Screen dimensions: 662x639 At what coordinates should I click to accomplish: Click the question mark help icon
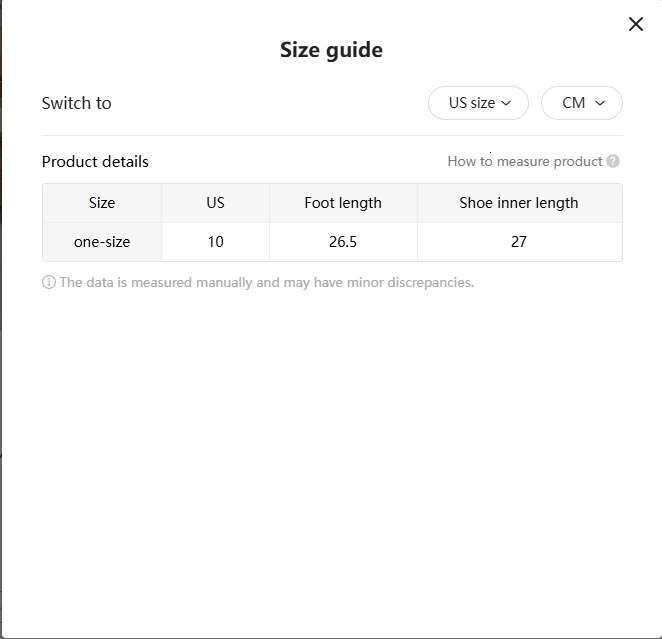coord(613,161)
